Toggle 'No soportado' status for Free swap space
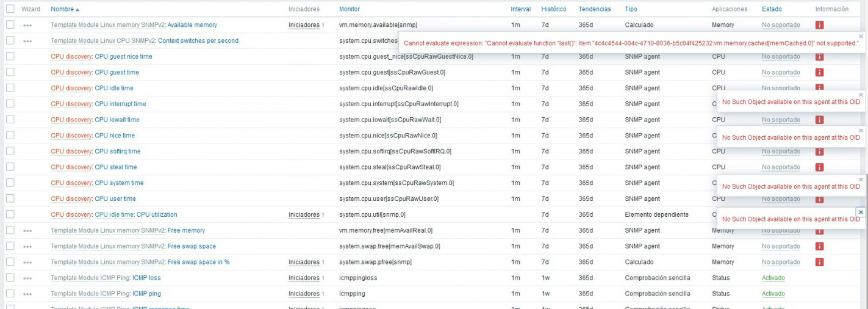The height and width of the screenshot is (309, 868). pyautogui.click(x=781, y=247)
